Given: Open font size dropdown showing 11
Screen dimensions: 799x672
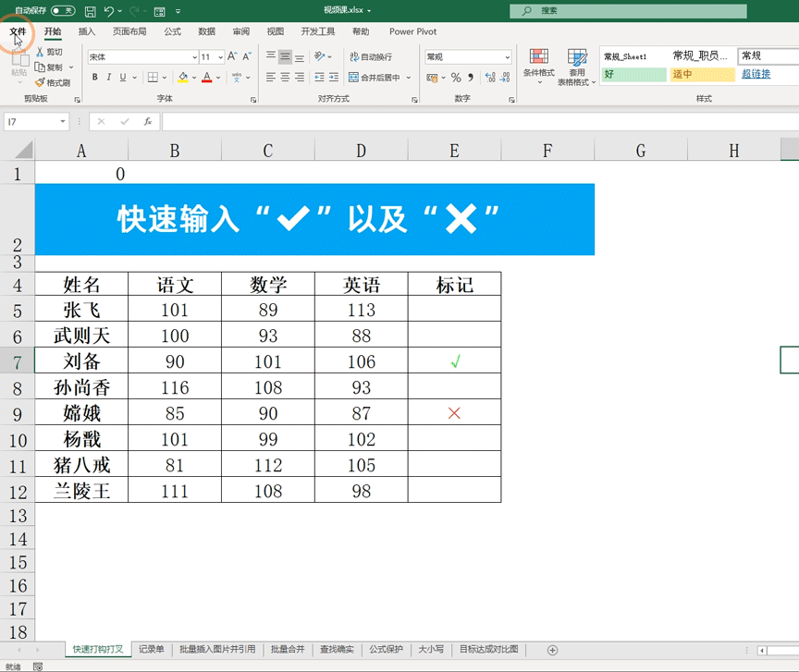Looking at the screenshot, I should tap(221, 57).
